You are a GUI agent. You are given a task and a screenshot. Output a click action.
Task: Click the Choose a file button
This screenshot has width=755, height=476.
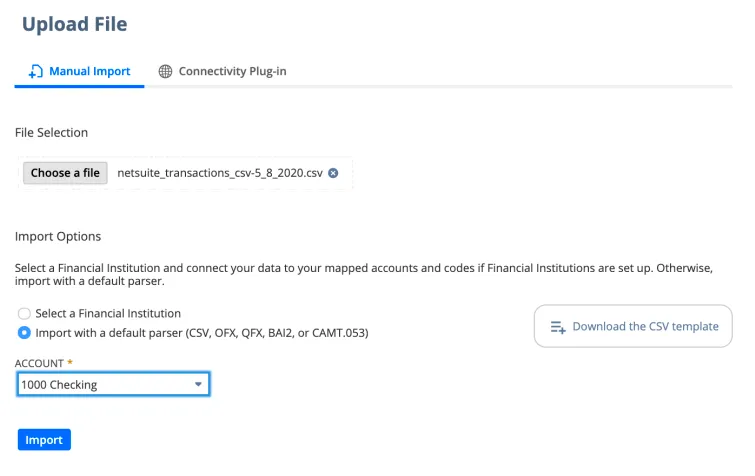(x=65, y=173)
